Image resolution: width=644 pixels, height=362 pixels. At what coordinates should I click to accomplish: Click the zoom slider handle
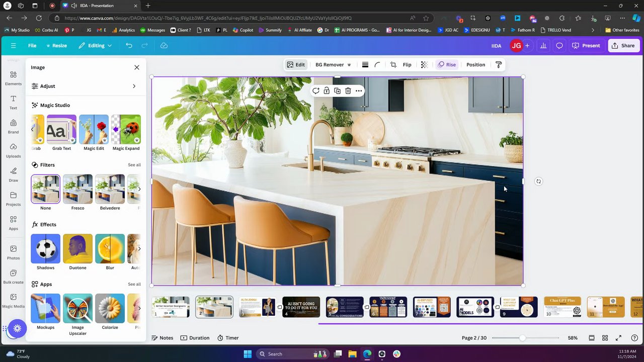pos(523,338)
